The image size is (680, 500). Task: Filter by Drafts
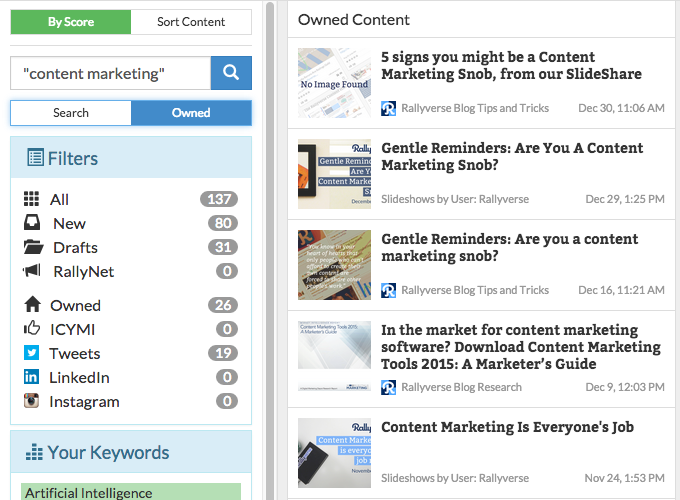point(75,248)
